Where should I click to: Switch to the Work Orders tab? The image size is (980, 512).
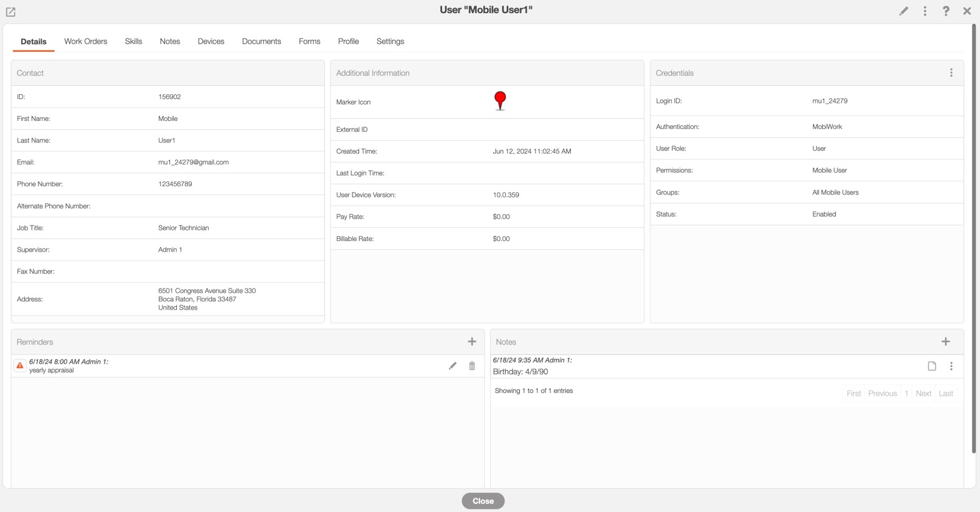85,41
